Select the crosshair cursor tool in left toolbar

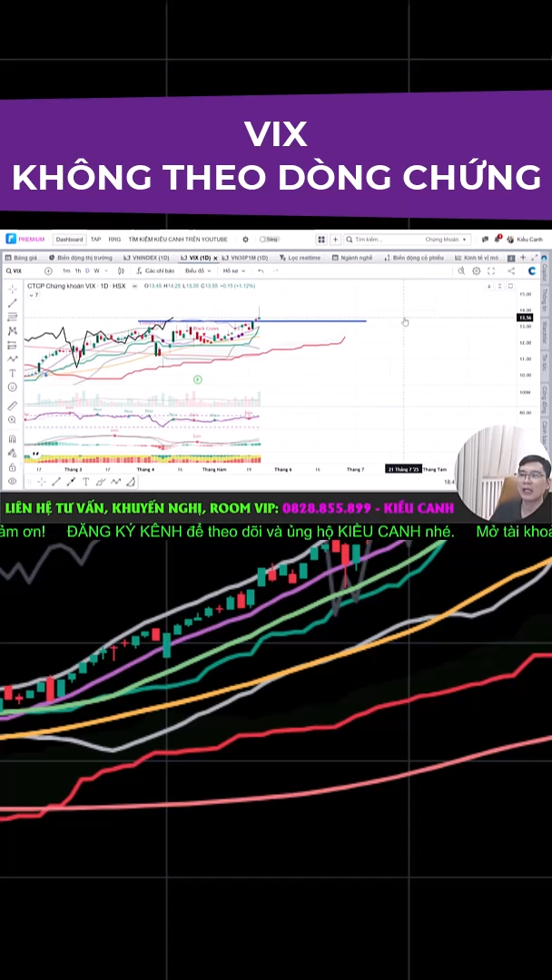(x=13, y=289)
